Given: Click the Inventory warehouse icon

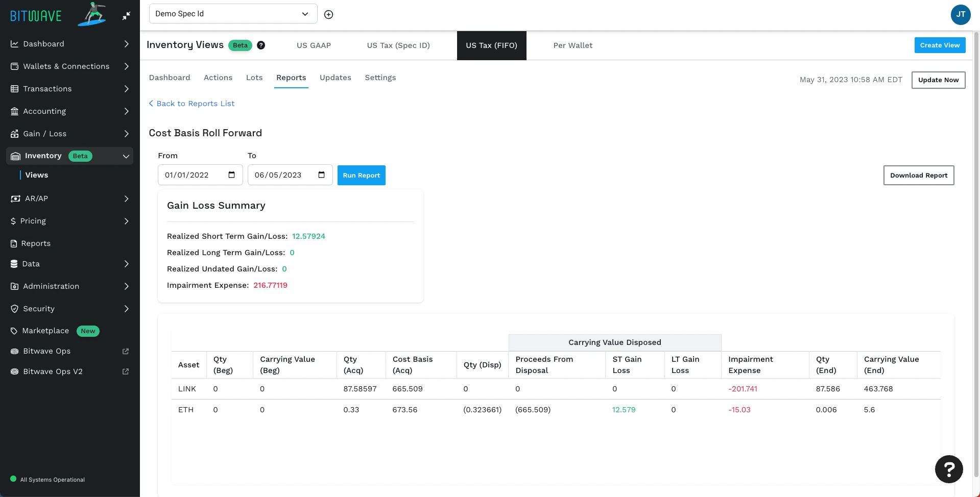Looking at the screenshot, I should [16, 156].
